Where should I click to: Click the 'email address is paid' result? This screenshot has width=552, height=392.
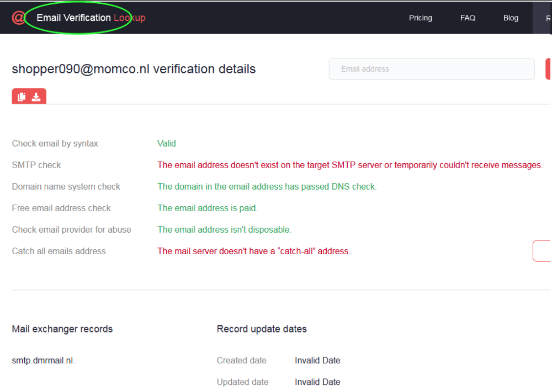(x=208, y=208)
